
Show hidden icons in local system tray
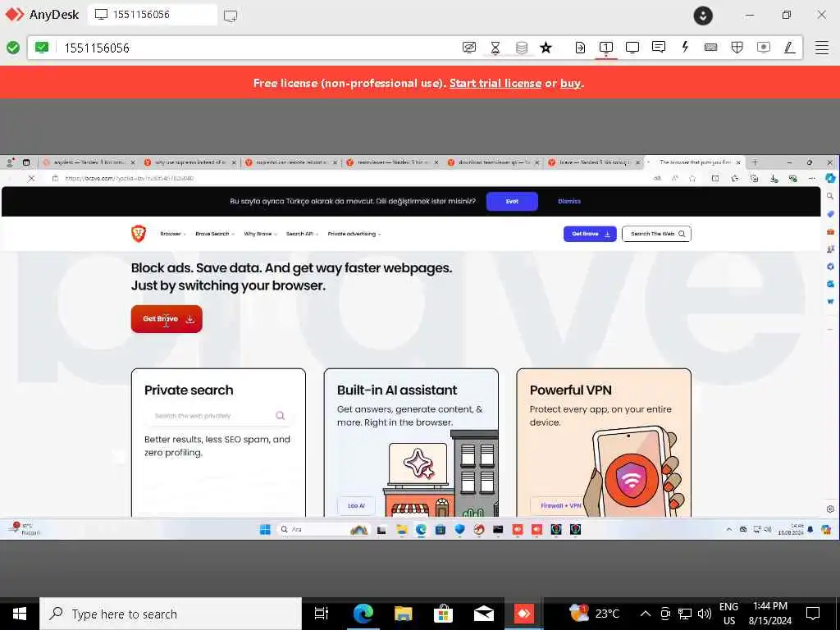click(x=646, y=614)
